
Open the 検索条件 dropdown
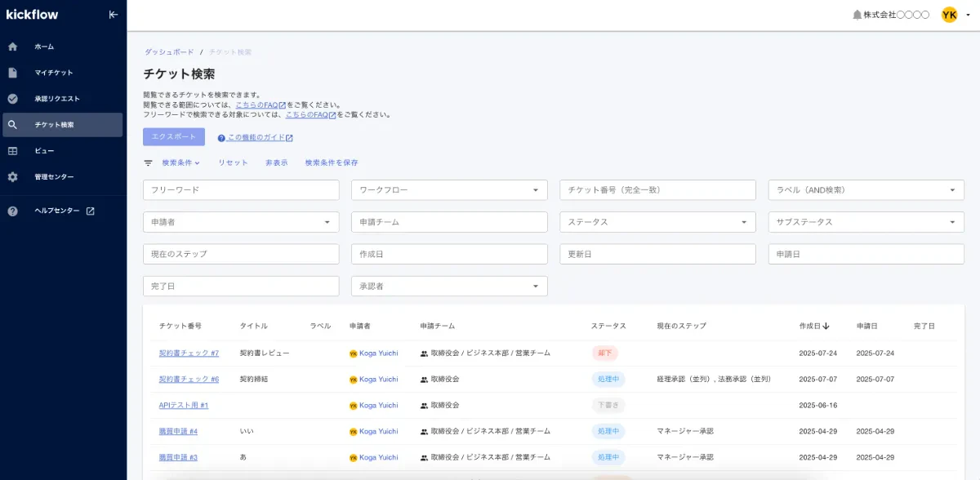click(180, 162)
